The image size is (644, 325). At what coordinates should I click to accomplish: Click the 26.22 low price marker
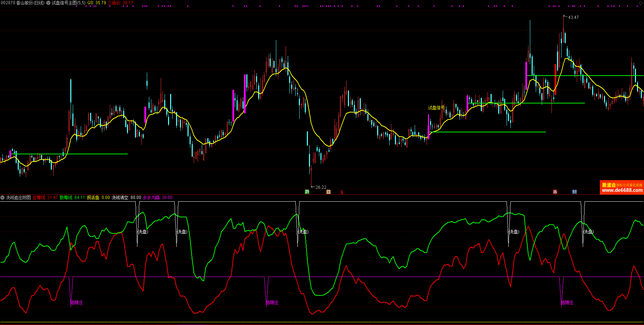click(x=321, y=187)
